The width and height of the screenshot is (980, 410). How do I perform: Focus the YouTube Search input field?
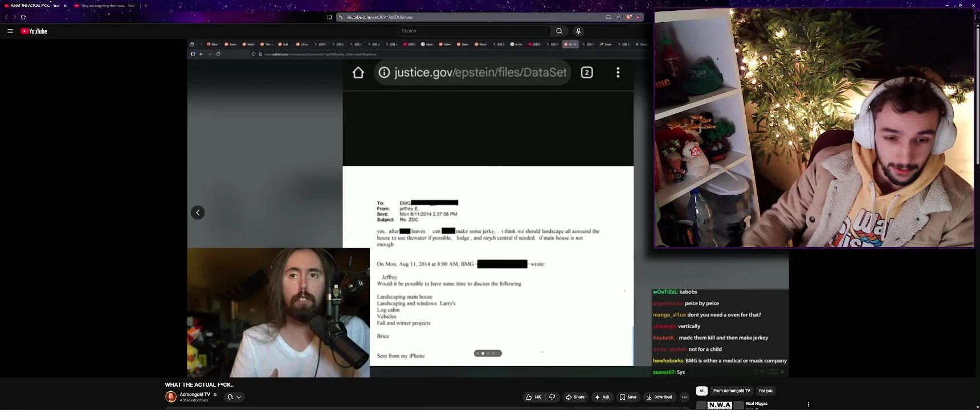(x=474, y=31)
